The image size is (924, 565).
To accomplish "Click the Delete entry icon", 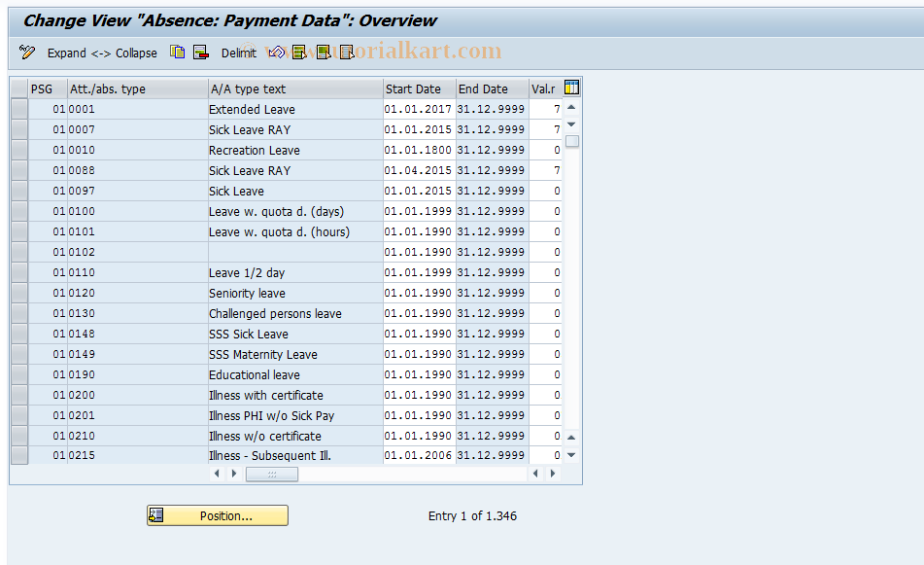I will point(201,53).
